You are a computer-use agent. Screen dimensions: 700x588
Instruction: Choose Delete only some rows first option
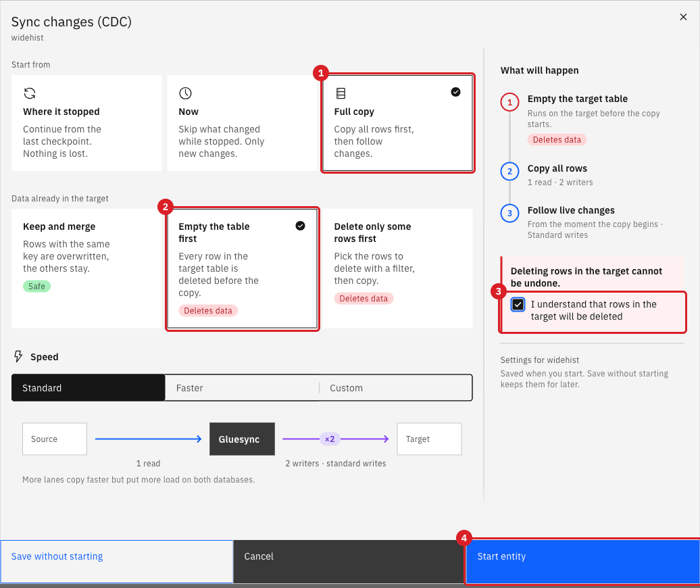coord(397,268)
